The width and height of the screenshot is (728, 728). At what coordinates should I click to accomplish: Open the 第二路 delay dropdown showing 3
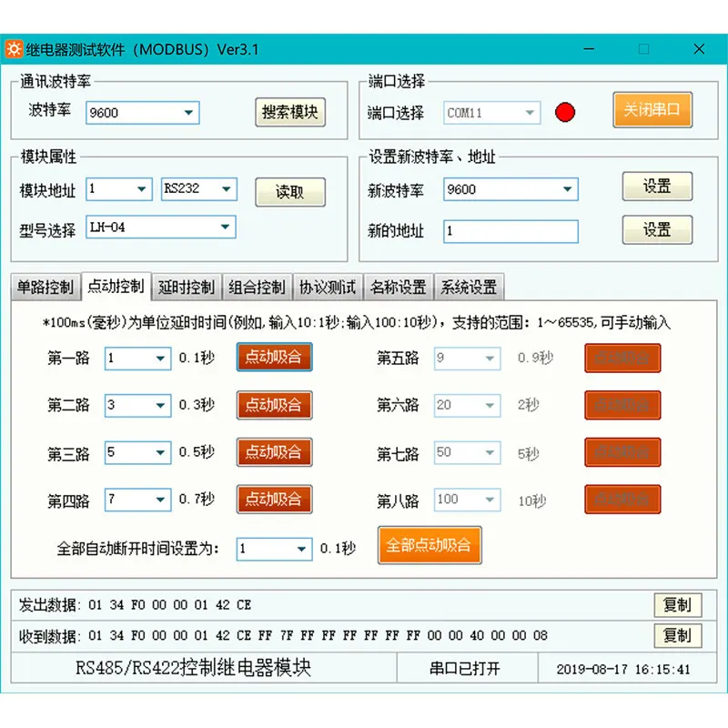[x=138, y=405]
